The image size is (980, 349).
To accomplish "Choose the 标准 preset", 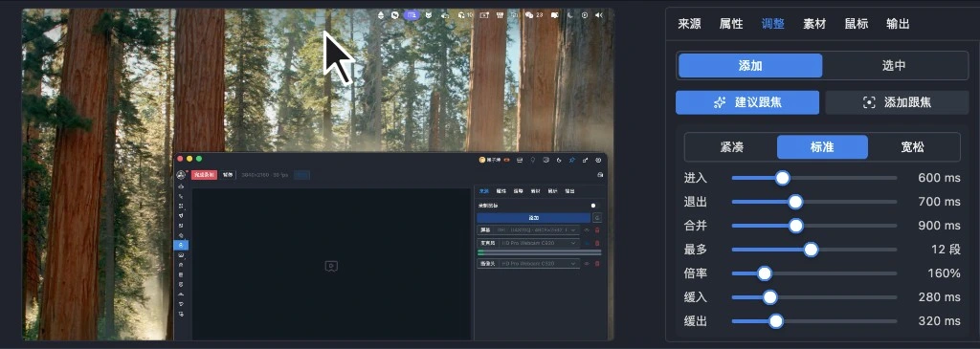I will (822, 147).
